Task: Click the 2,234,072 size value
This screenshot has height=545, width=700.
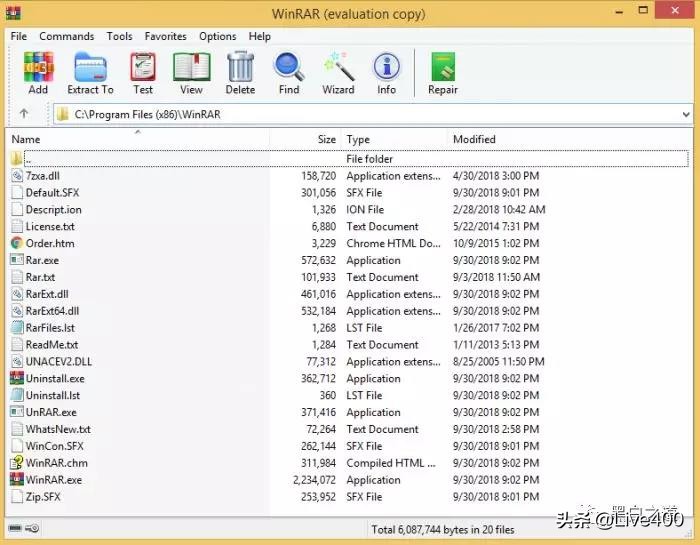Action: [314, 480]
